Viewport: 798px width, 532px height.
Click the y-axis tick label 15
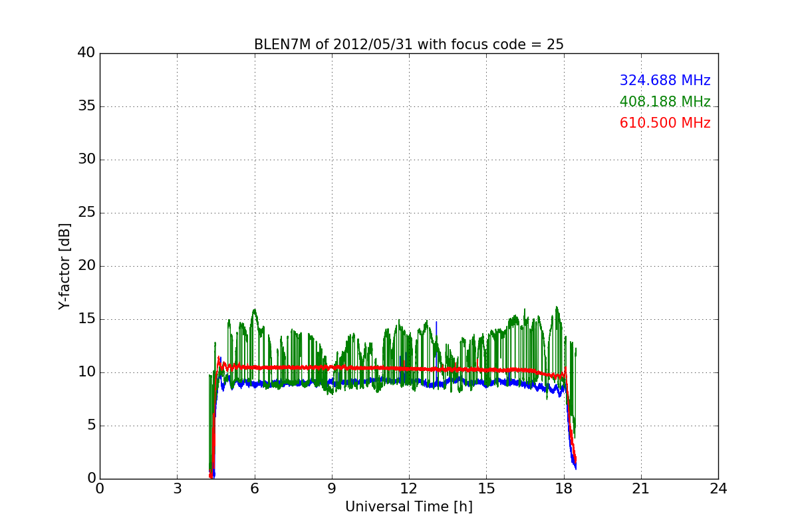click(x=86, y=319)
